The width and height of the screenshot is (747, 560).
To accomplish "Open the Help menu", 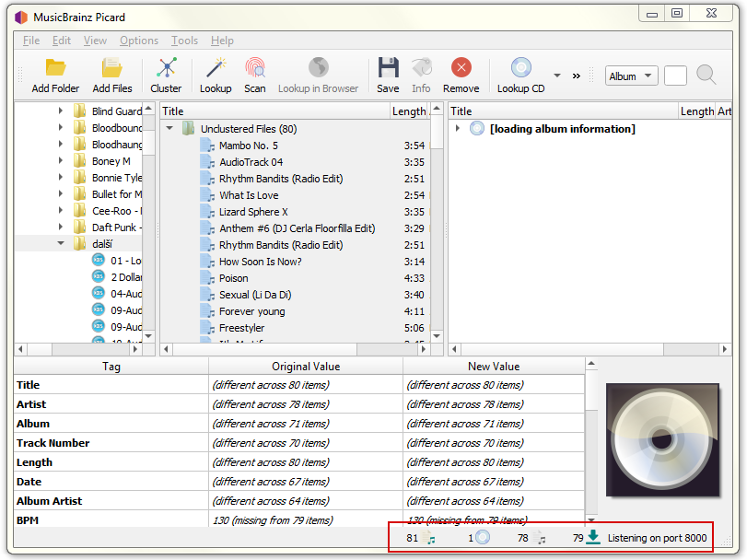I will click(x=223, y=41).
